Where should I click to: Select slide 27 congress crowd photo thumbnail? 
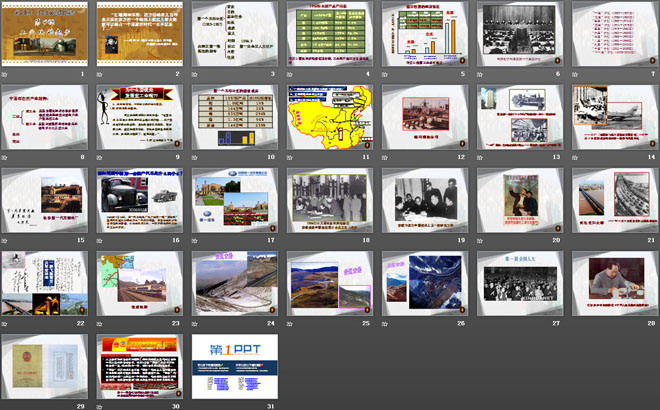[520, 283]
